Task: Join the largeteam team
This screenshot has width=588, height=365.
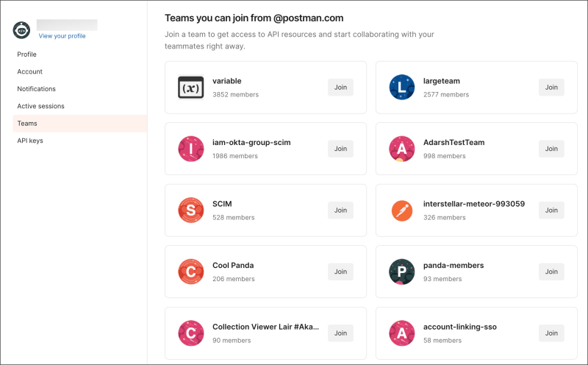Action: (x=551, y=88)
